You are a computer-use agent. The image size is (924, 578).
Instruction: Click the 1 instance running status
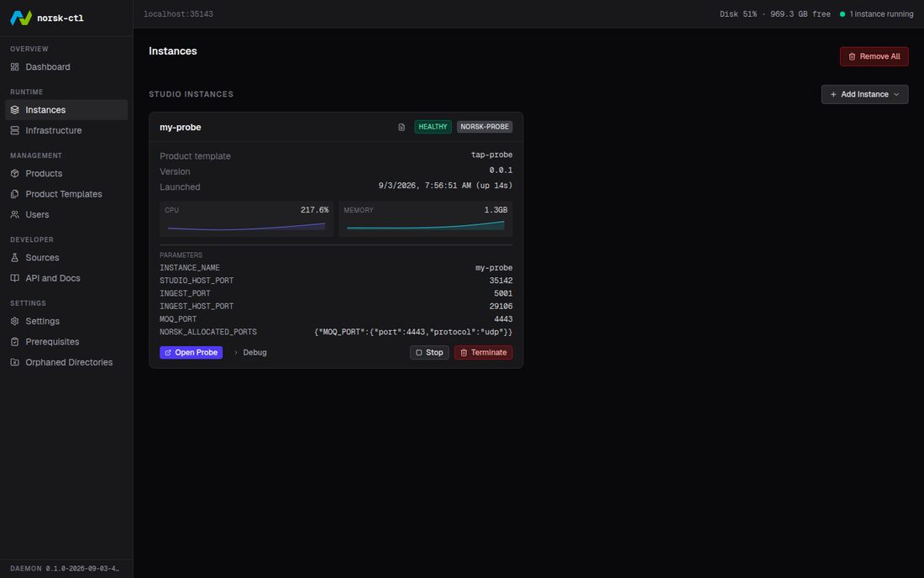[876, 14]
